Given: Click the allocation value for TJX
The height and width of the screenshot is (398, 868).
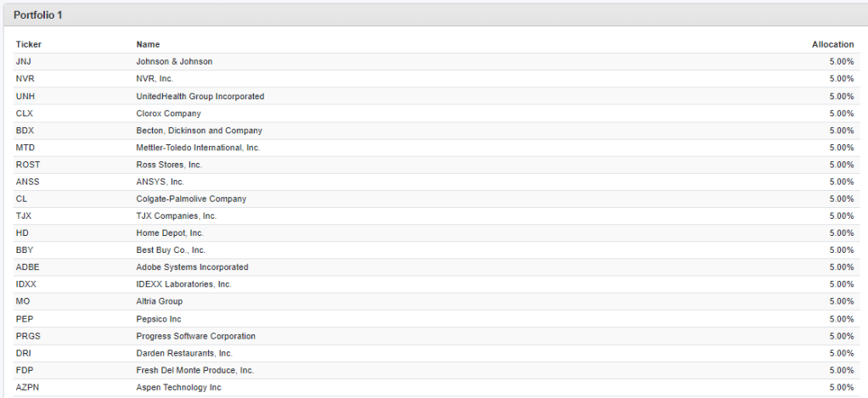Looking at the screenshot, I should (x=841, y=216).
